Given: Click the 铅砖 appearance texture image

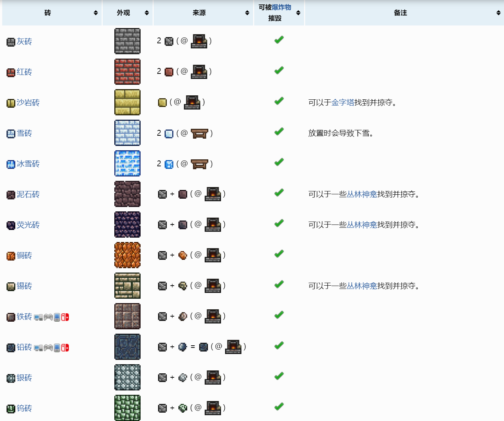Looking at the screenshot, I should click(127, 347).
